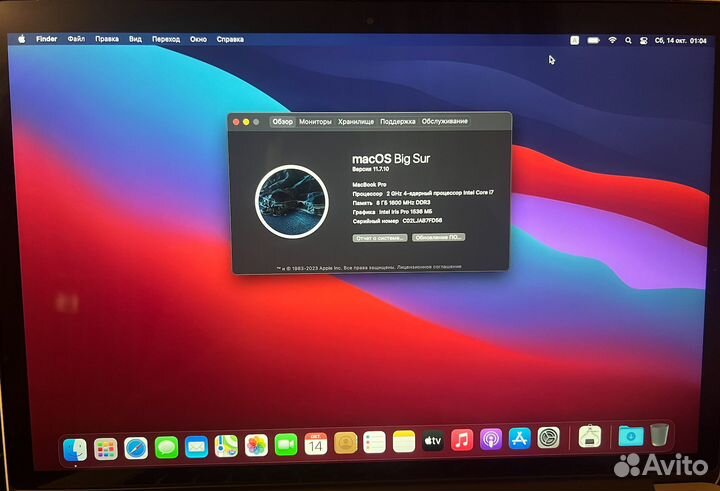Open the Вид menu
Viewport: 720px width, 491px height.
pos(135,39)
